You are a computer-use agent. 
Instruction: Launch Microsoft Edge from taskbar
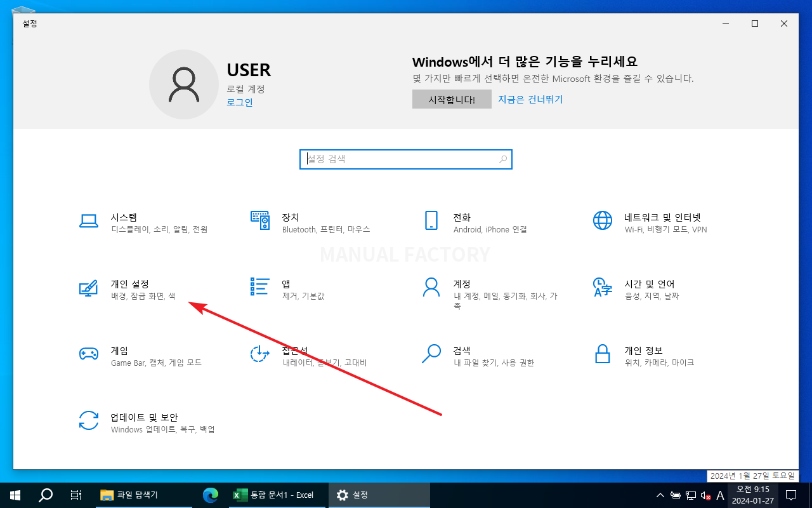click(x=210, y=495)
